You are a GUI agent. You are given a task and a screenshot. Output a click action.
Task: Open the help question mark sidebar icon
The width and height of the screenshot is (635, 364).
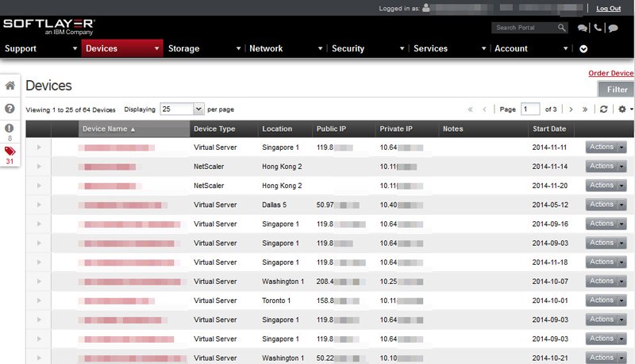(10, 109)
